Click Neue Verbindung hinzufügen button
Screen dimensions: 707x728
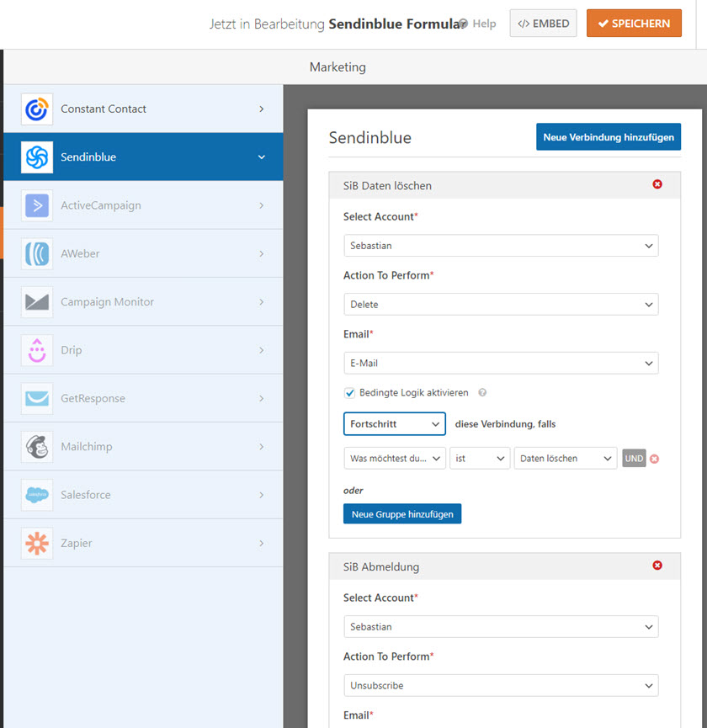click(x=609, y=137)
